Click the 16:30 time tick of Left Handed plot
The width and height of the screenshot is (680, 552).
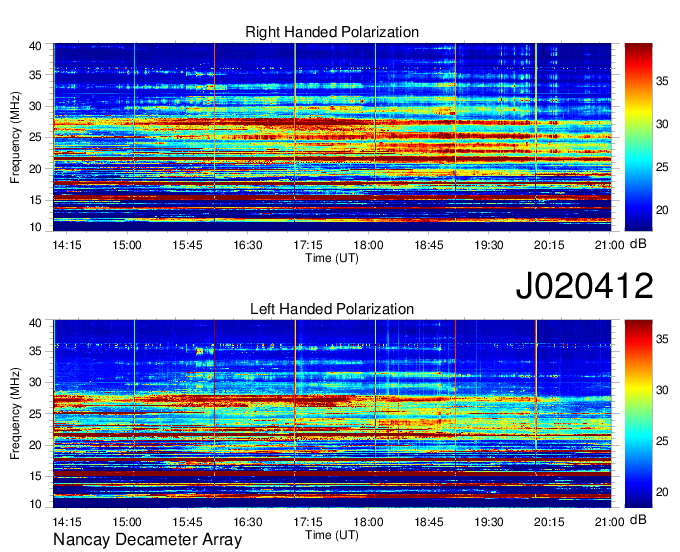248,522
